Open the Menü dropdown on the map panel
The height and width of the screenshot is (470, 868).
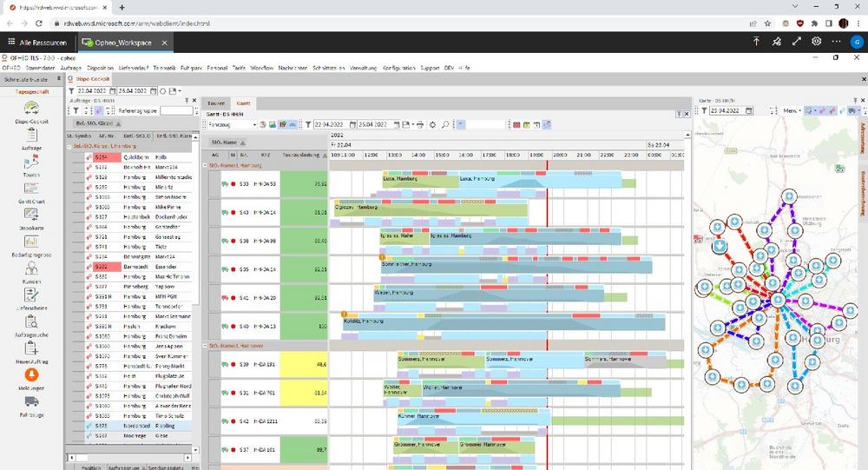(x=792, y=111)
